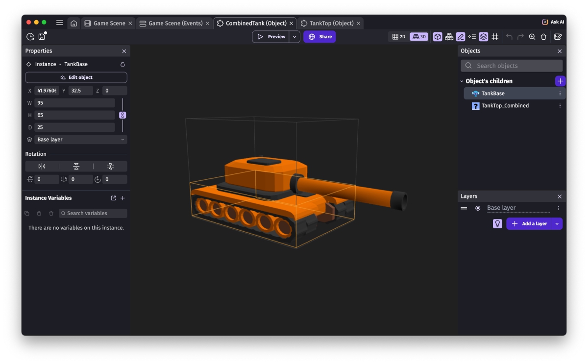
Task: Add a new instance variable
Action: (122, 198)
